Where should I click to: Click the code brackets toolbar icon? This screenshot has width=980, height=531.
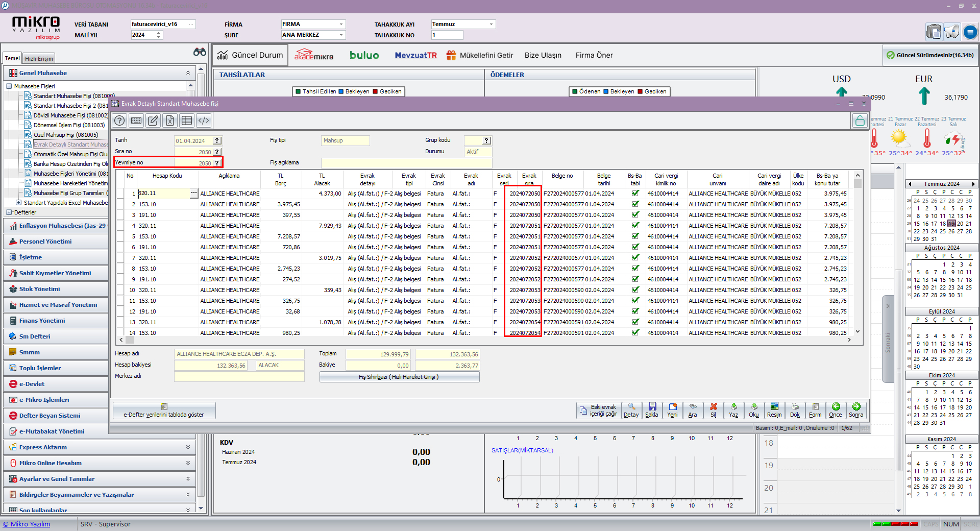click(204, 120)
